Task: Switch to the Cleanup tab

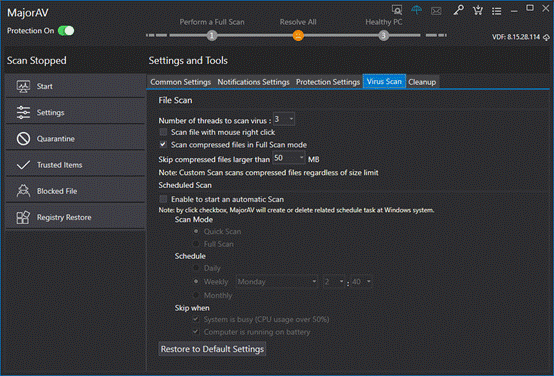Action: tap(422, 82)
